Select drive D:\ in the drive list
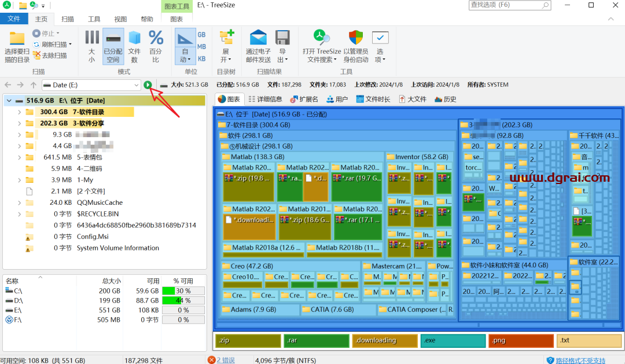Screen dimensions: 625x364 105,300
